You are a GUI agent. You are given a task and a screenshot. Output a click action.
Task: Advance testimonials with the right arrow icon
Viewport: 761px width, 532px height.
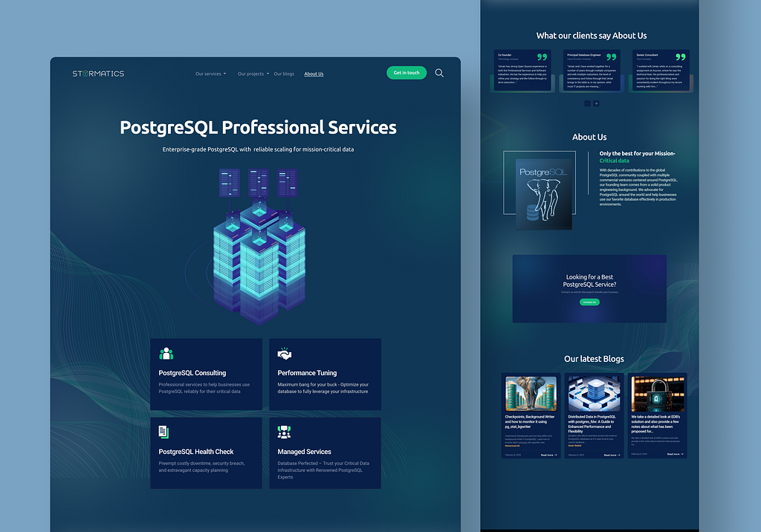[596, 103]
